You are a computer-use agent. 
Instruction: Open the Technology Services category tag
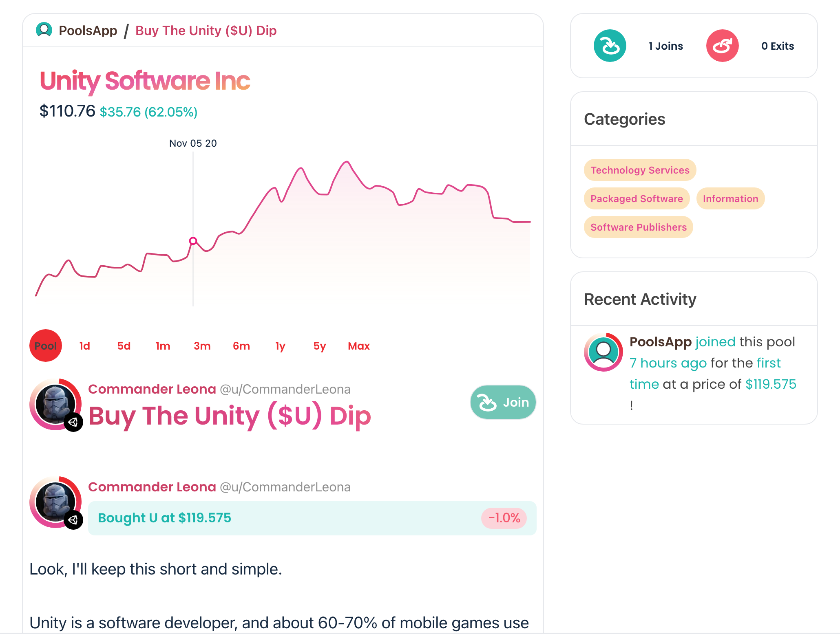pos(640,170)
